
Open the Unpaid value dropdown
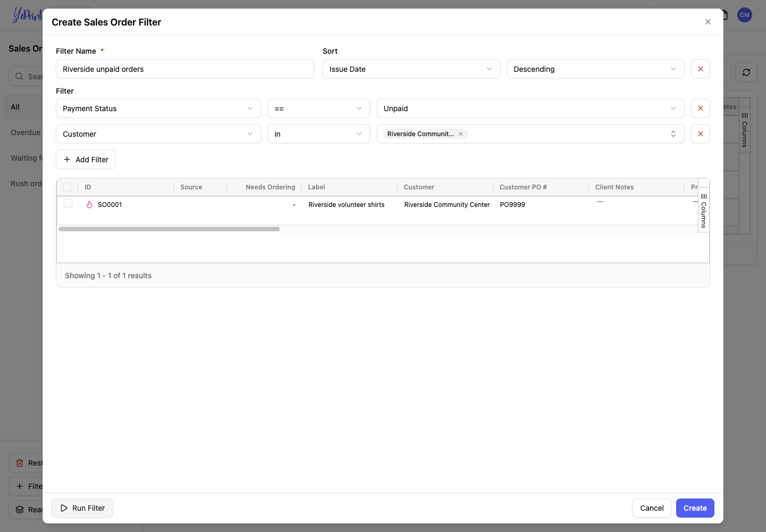pos(530,109)
